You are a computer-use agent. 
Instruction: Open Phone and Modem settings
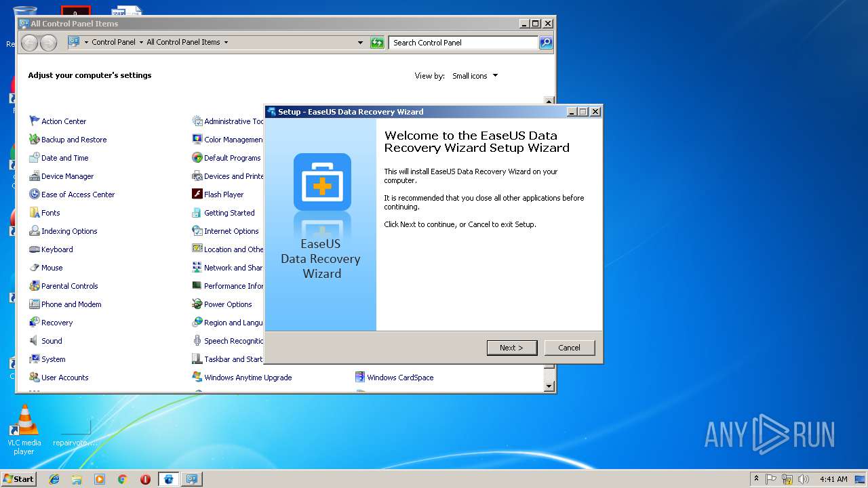[65, 304]
